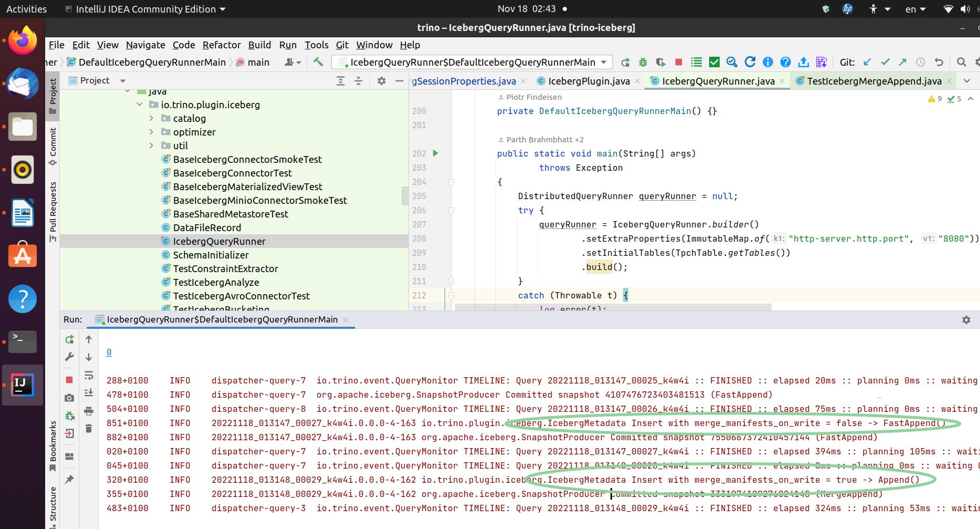Click Git Update Project blue arrow

(x=867, y=62)
